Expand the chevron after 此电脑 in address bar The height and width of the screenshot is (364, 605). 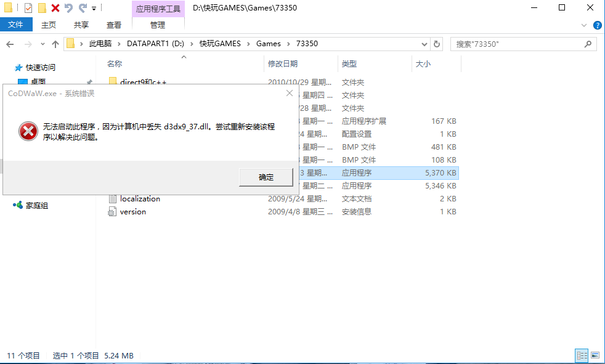[x=120, y=44]
